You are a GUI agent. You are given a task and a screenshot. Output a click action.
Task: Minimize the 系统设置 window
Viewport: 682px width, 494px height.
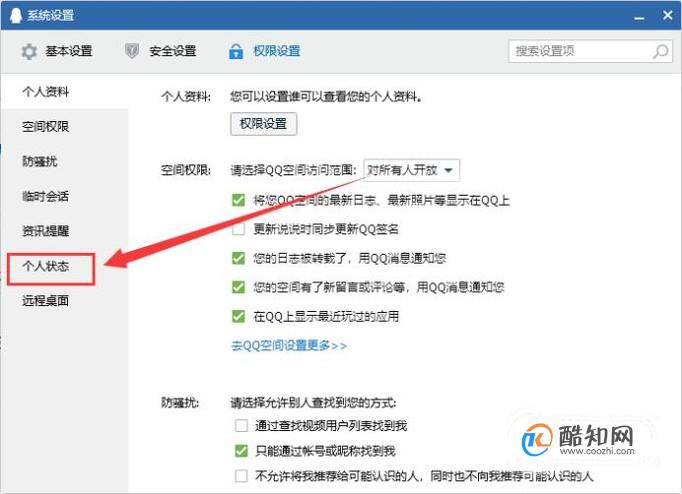pos(639,16)
